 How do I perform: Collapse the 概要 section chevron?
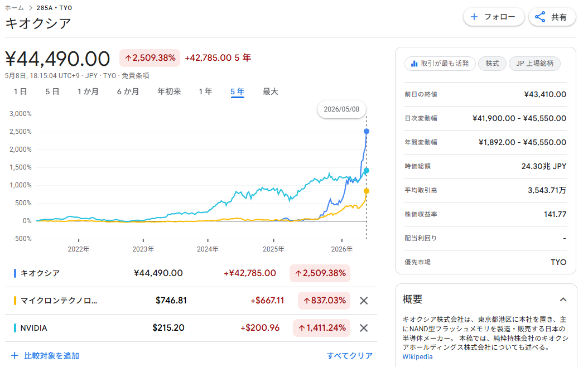click(563, 300)
